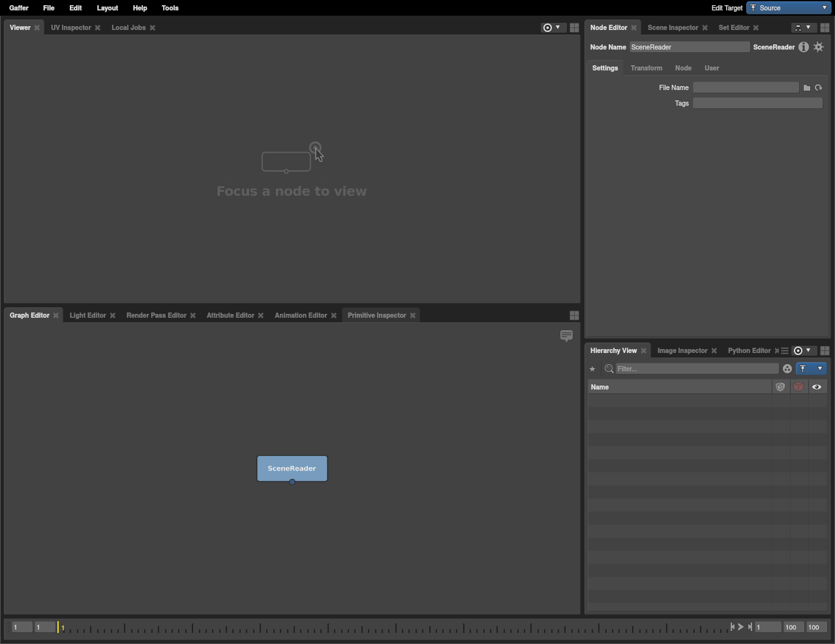The image size is (835, 644).
Task: Toggle the red cube column header
Action: [798, 387]
